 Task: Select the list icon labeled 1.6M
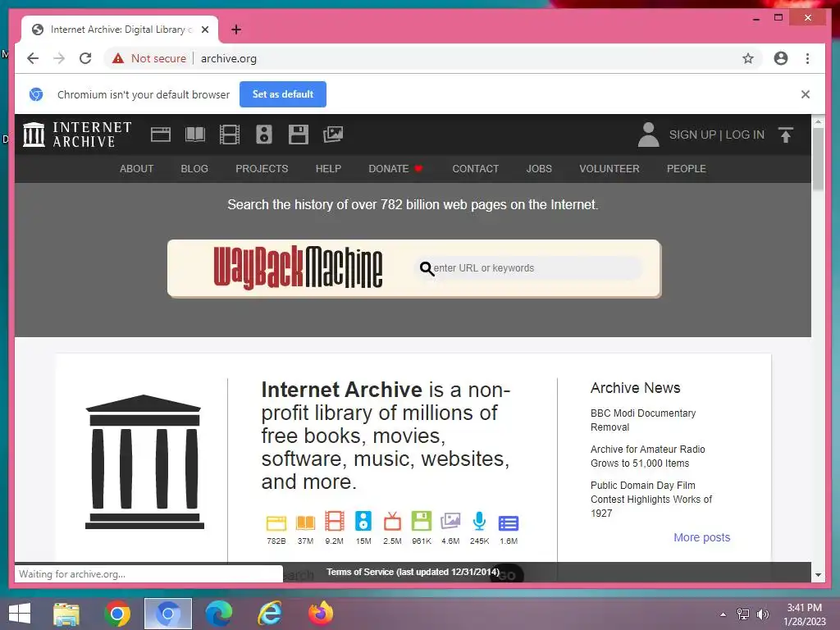(509, 523)
